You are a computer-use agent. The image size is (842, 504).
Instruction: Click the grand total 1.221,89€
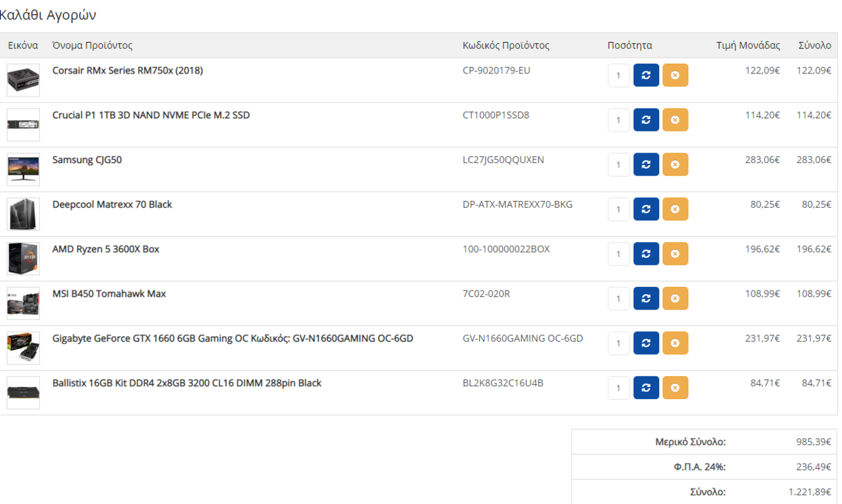tap(810, 492)
